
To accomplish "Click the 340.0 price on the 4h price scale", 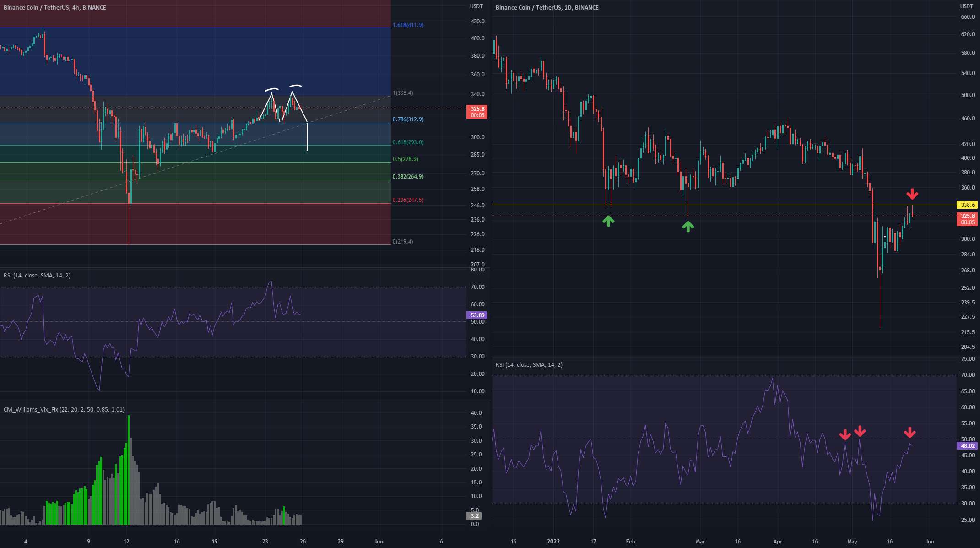I will click(x=477, y=94).
